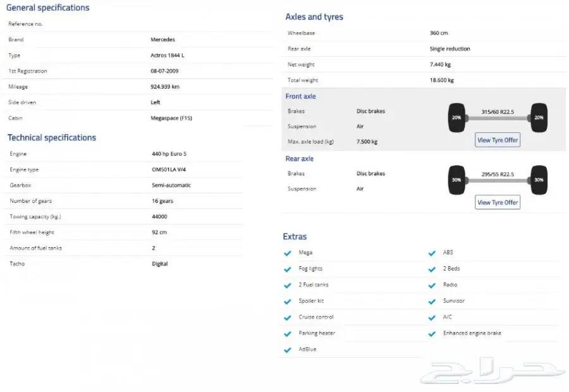
Task: Select the Rear axle subheading
Action: tap(300, 159)
